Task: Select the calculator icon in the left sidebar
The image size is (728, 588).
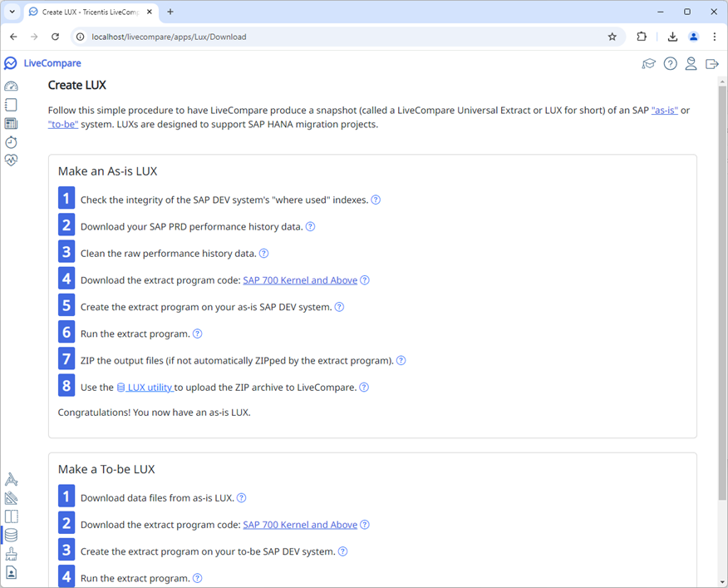Action: pyautogui.click(x=11, y=123)
